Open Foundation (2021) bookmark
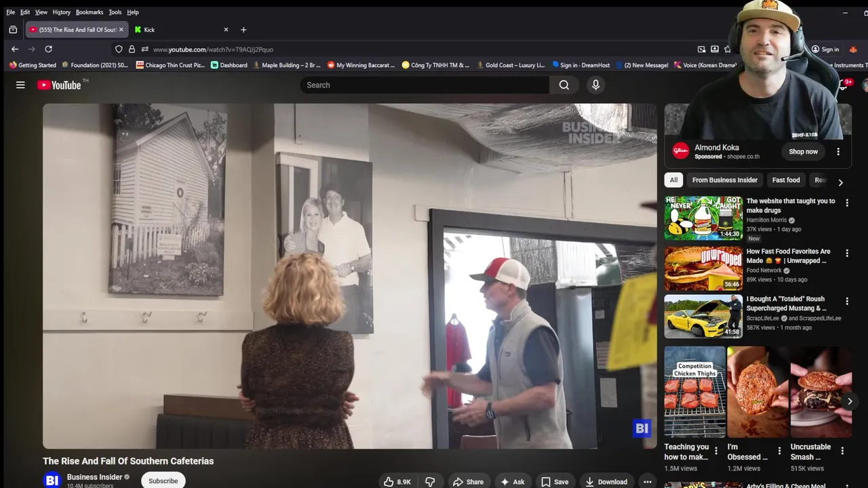This screenshot has width=868, height=488. (x=95, y=65)
